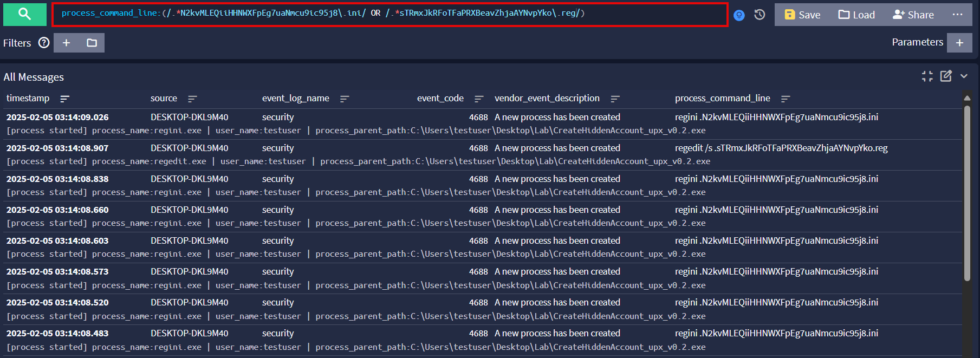Click inside the process_command_line query field
This screenshot has width=980, height=358.
[390, 14]
